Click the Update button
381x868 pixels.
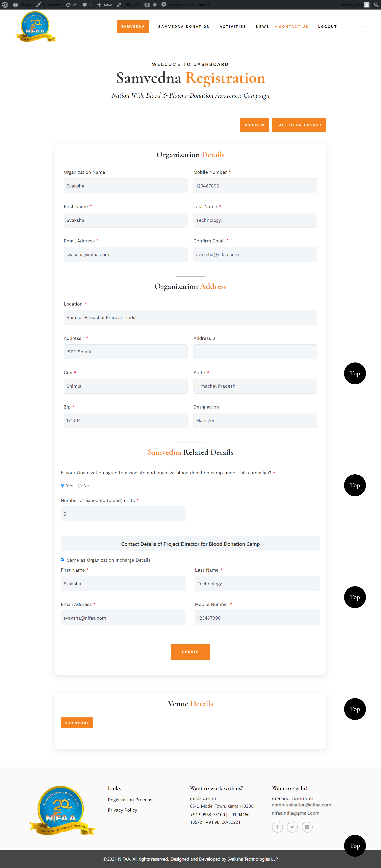click(190, 652)
